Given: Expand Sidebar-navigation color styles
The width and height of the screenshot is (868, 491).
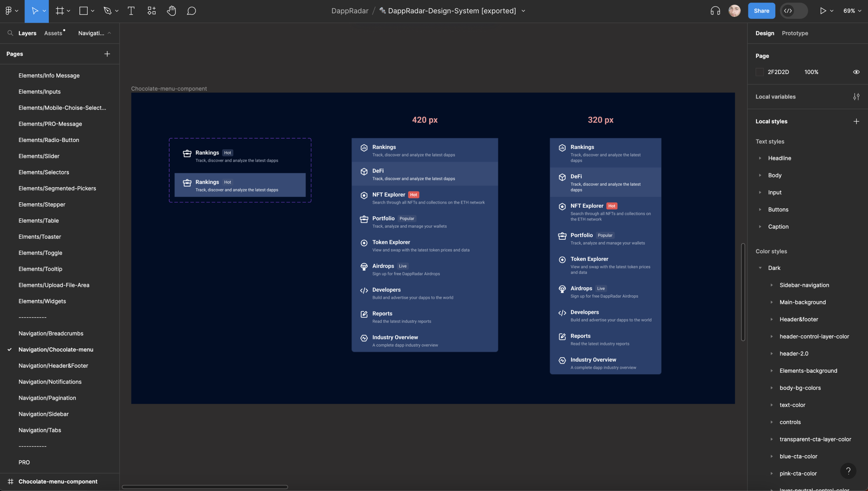Looking at the screenshot, I should 772,285.
